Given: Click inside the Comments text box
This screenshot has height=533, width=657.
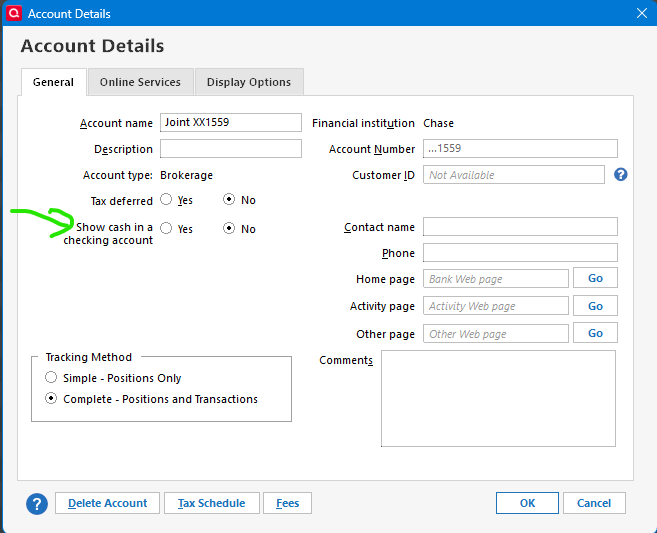Looking at the screenshot, I should [x=498, y=398].
